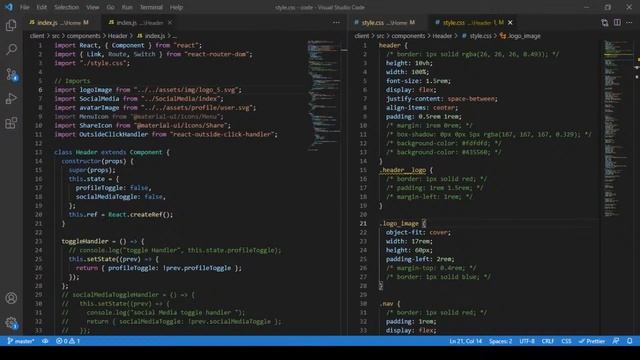This screenshot has width=640, height=360.
Task: Close the active style.css Header tab
Action: pos(510,22)
